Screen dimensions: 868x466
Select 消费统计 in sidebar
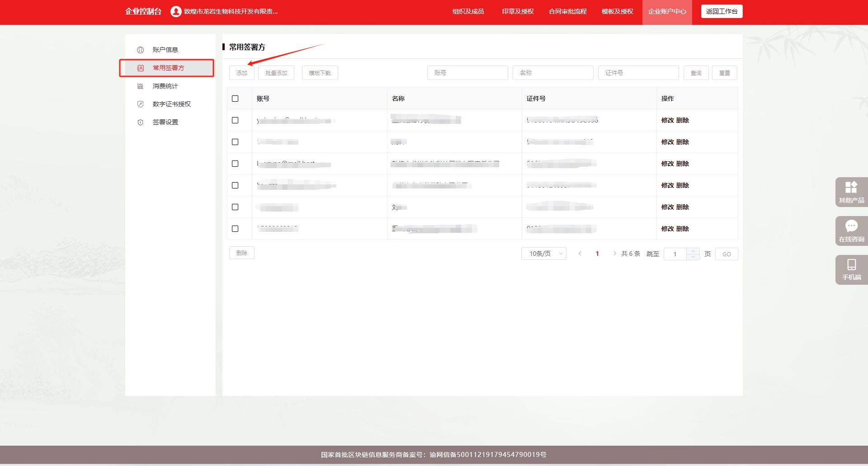pos(165,86)
